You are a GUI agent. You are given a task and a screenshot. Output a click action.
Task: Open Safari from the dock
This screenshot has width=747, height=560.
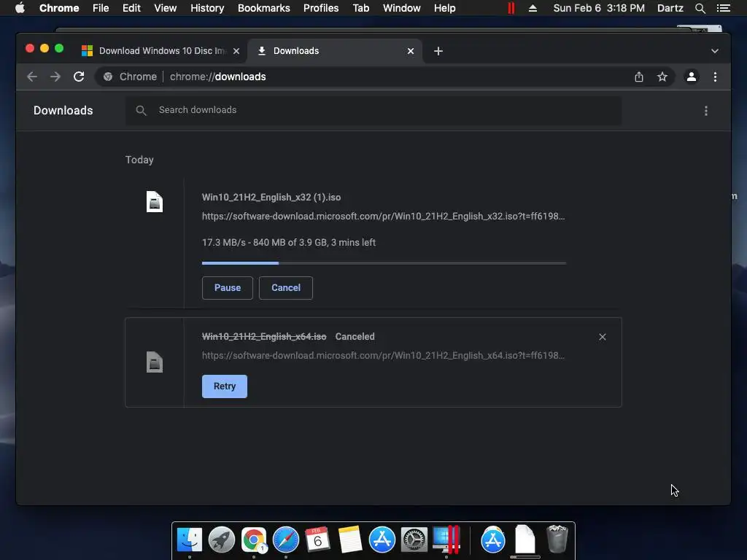286,540
